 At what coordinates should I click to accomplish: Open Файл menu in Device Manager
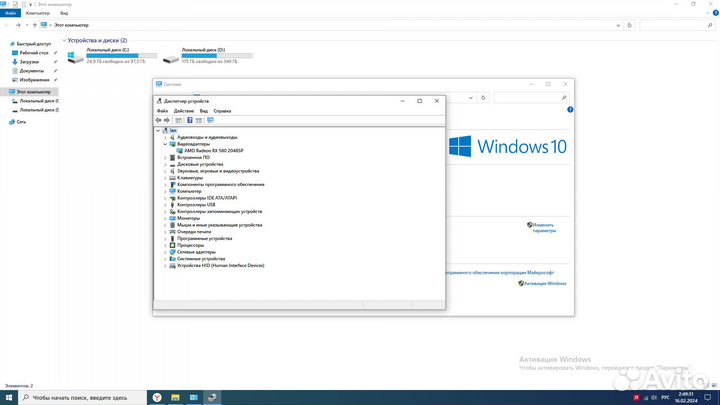pyautogui.click(x=162, y=111)
